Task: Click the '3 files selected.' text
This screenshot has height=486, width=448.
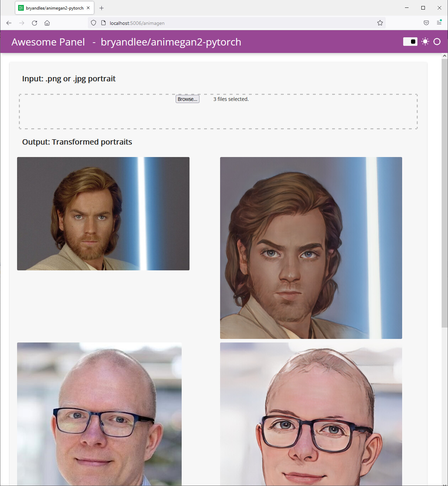Action: (x=231, y=99)
